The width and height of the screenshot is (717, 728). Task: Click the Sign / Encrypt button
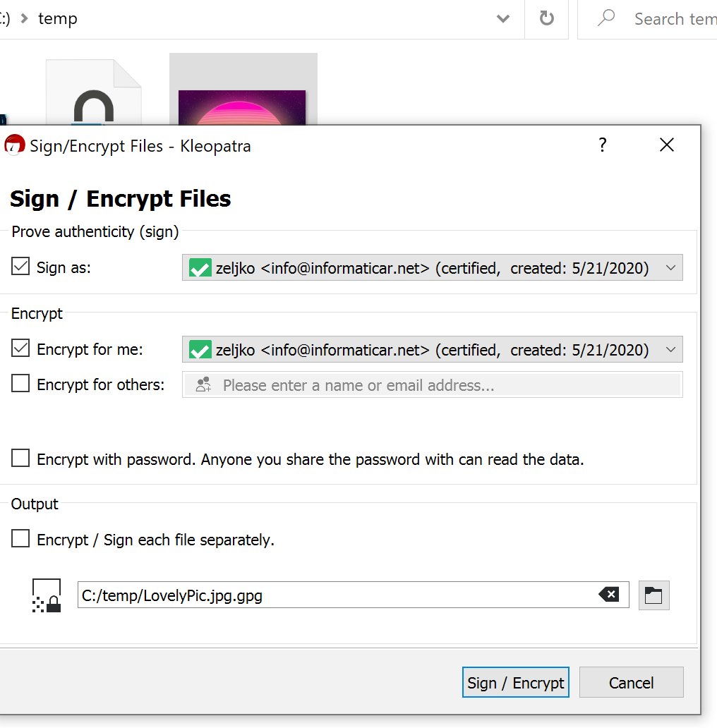click(515, 683)
